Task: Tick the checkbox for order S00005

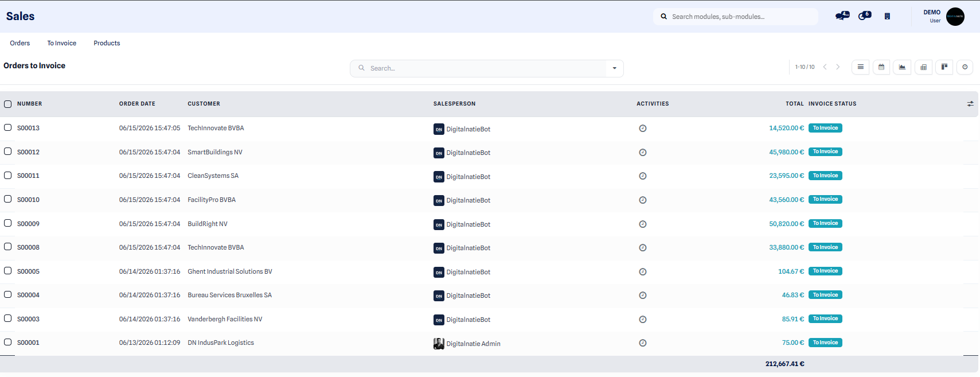Action: click(x=8, y=270)
